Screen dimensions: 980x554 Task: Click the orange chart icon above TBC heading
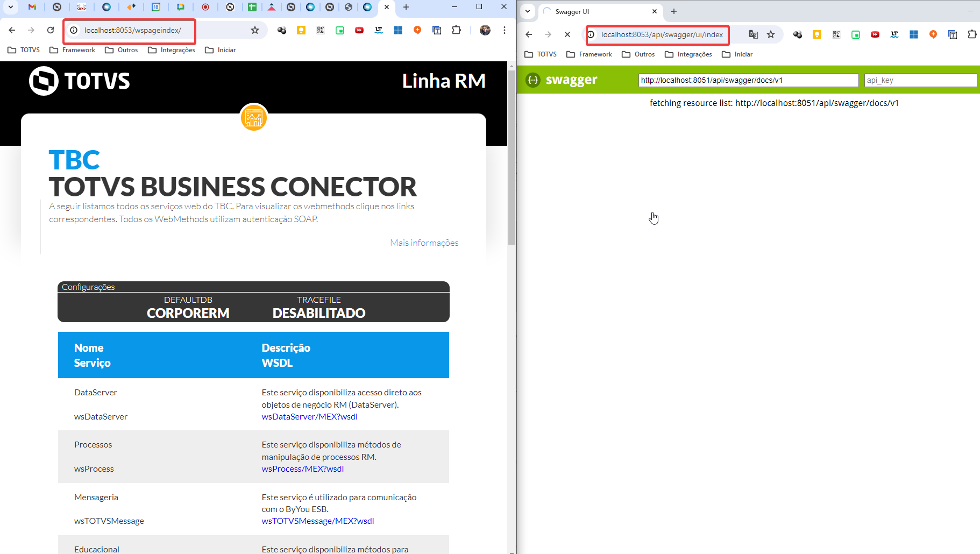254,117
